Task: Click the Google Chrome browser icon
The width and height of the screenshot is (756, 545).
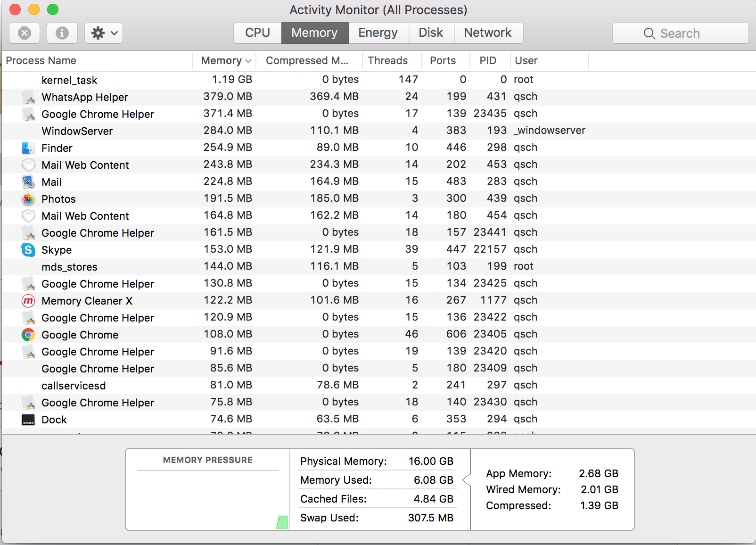Action: 28,335
